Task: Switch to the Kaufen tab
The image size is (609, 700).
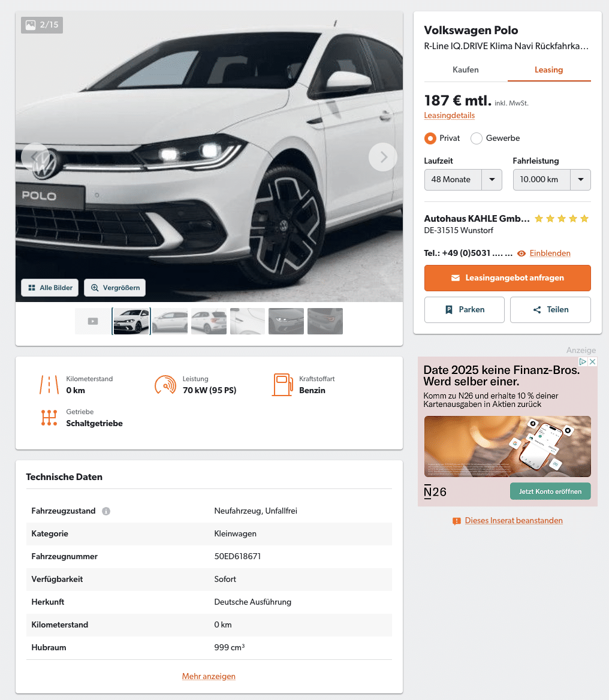Action: coord(466,70)
